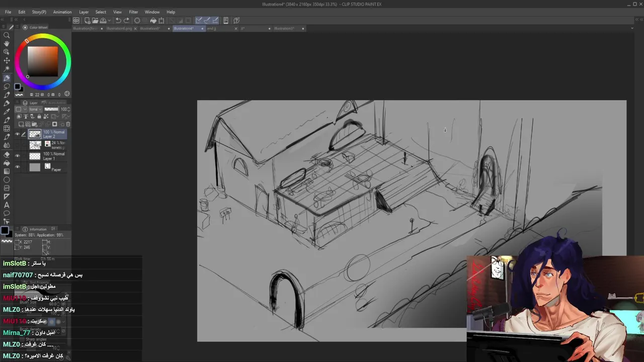Image resolution: width=644 pixels, height=362 pixels.
Task: Click the Fill toolbar icon
Action: [153, 21]
